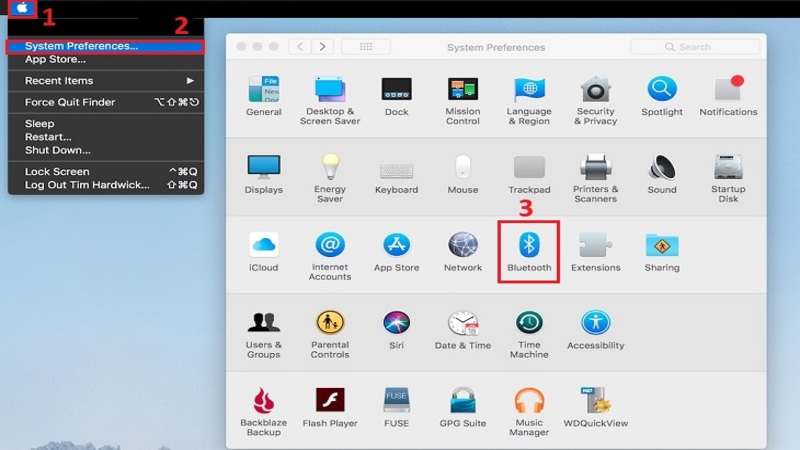Show all preferences grid button

click(366, 47)
